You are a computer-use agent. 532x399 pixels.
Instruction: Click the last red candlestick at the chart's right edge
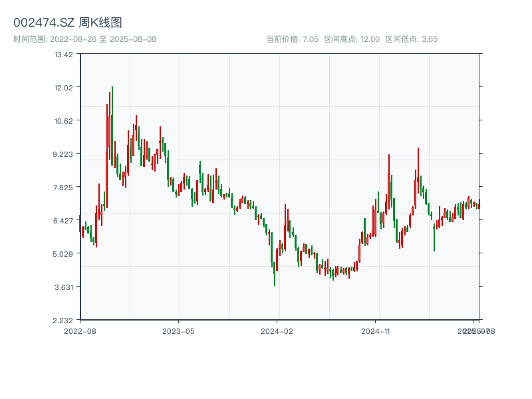pyautogui.click(x=479, y=203)
